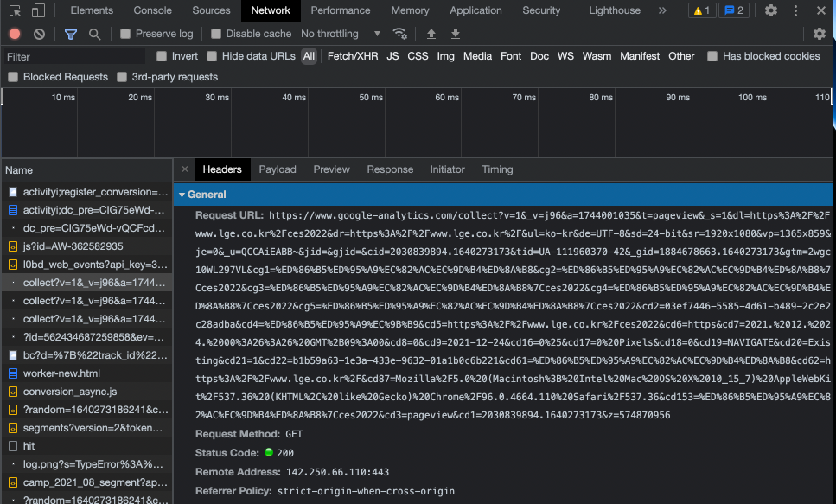Screen dimensions: 836x504
Task: Select worker-new.html request row
Action: 87,373
